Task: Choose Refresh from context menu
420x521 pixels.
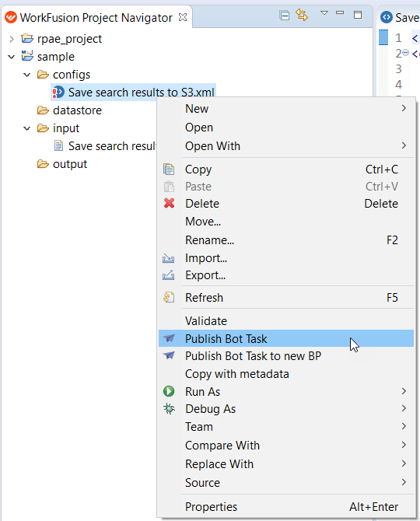Action: [x=286, y=298]
